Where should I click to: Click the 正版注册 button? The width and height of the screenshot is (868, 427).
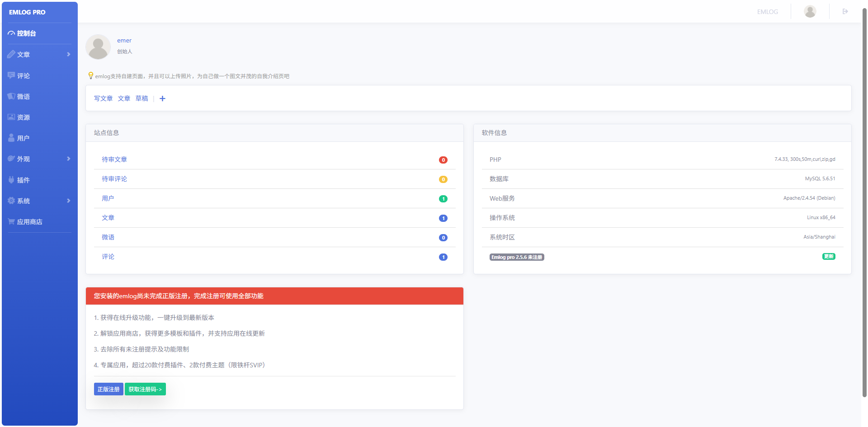point(108,389)
